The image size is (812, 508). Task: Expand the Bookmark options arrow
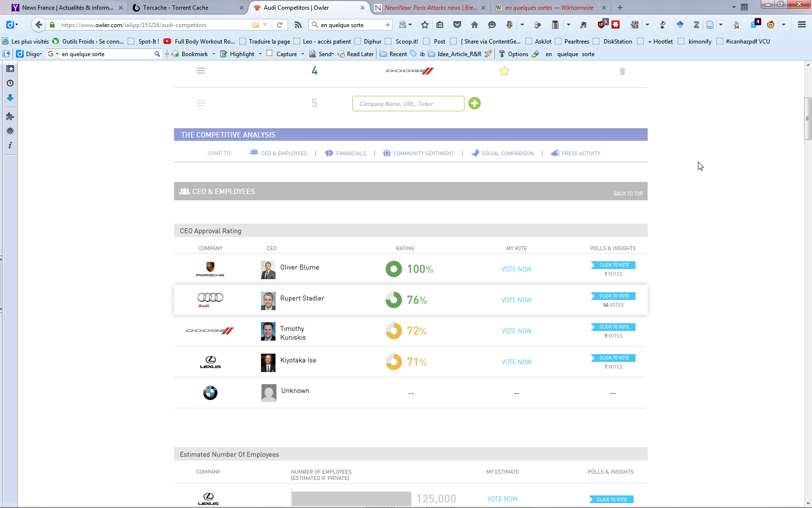[214, 54]
